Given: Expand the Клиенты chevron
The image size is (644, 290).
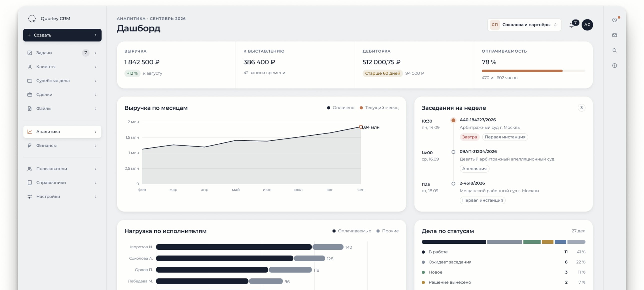Looking at the screenshot, I should 95,67.
